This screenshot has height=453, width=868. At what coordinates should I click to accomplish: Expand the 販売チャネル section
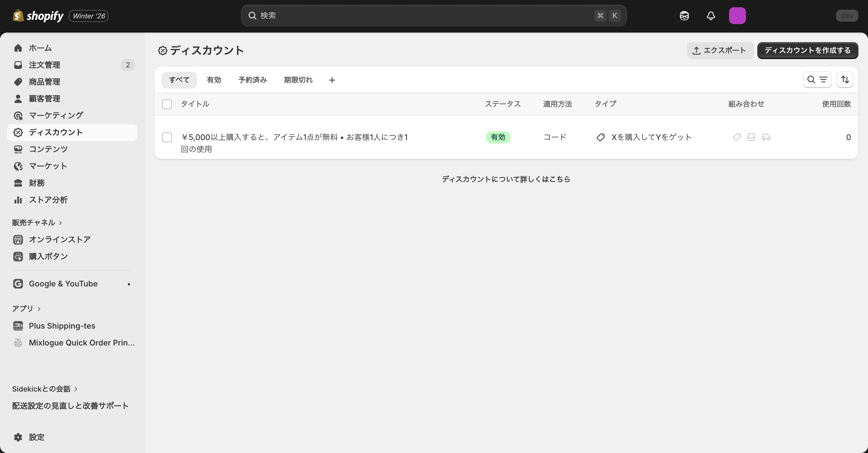37,222
